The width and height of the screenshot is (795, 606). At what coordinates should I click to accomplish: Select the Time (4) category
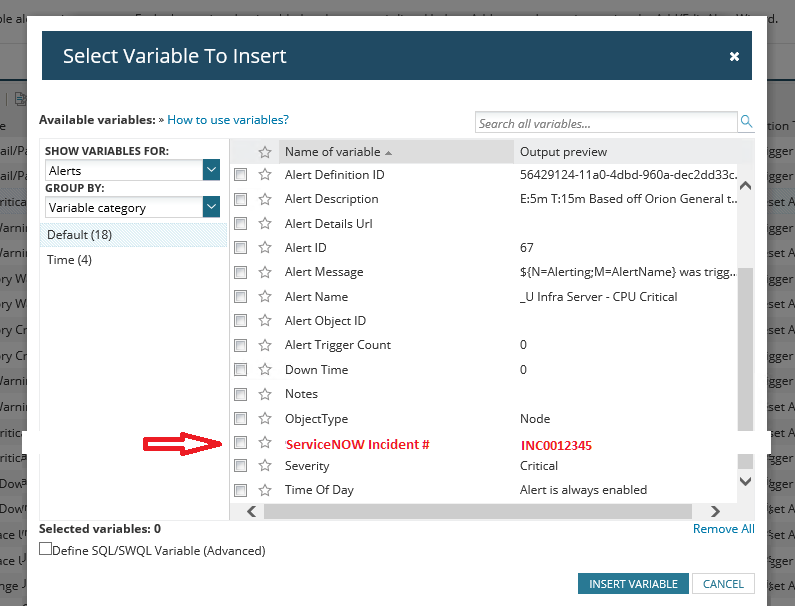coord(133,260)
